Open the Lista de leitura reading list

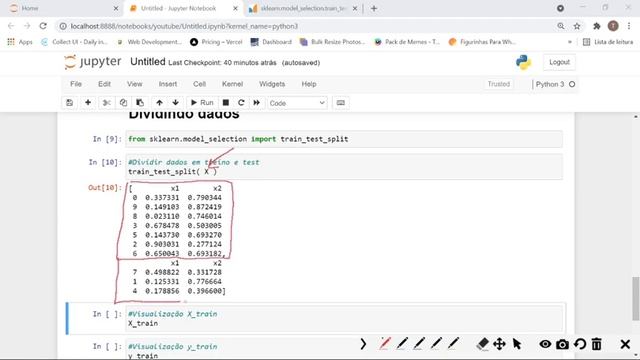tap(608, 42)
